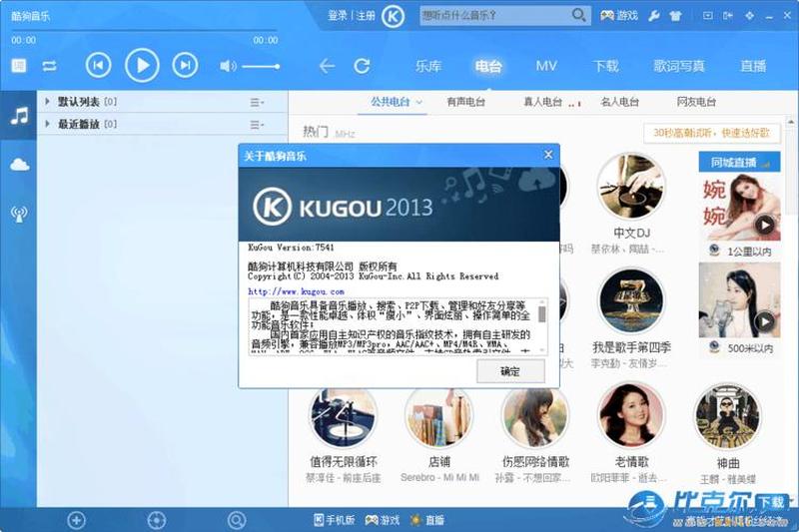This screenshot has height=532, width=799.
Task: Switch to the 歌词写真 tab
Action: point(679,66)
